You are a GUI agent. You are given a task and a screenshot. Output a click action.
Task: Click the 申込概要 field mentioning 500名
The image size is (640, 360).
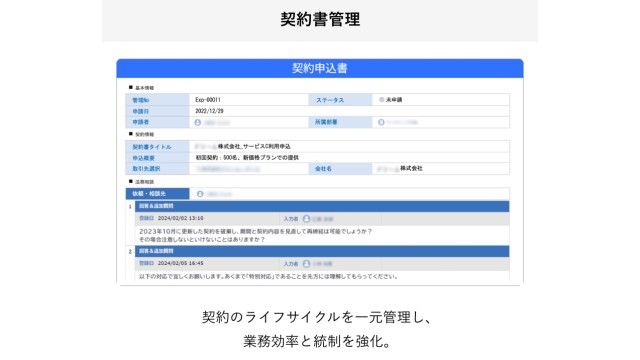click(349, 158)
